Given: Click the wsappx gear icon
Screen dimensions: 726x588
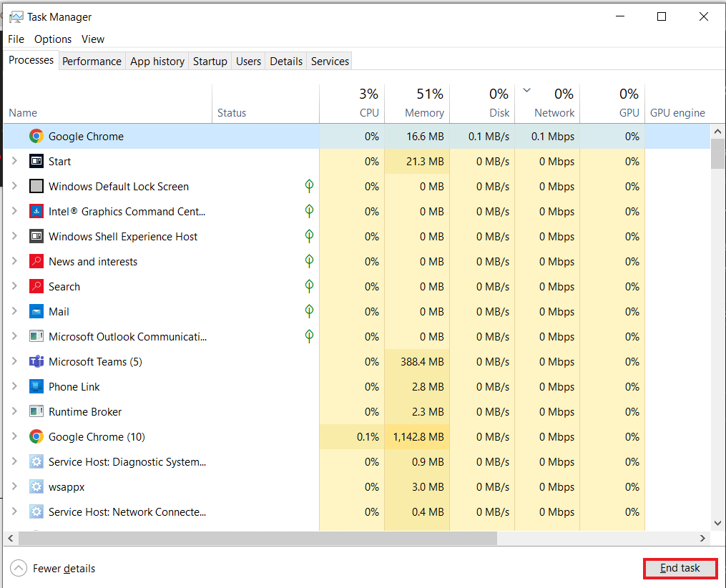Looking at the screenshot, I should [36, 487].
